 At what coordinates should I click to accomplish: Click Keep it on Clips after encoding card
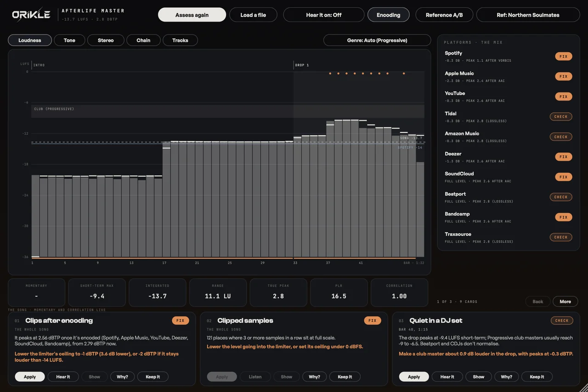coord(153,377)
